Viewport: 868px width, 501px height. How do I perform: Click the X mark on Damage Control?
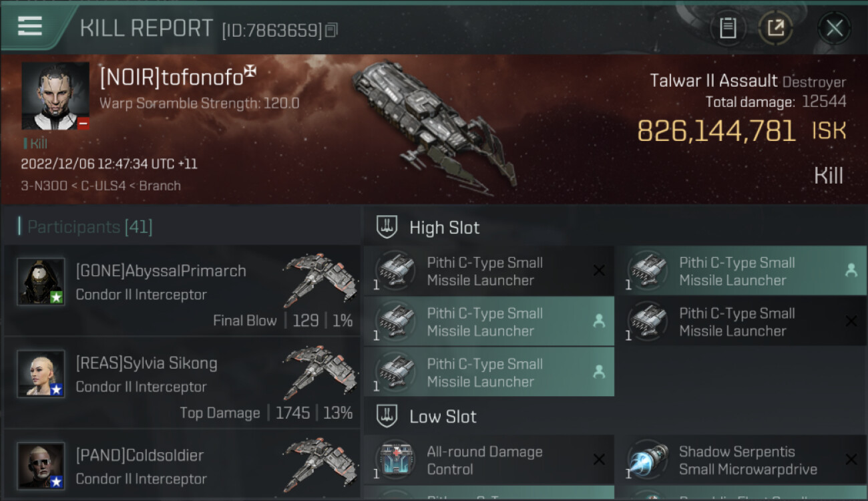599,460
